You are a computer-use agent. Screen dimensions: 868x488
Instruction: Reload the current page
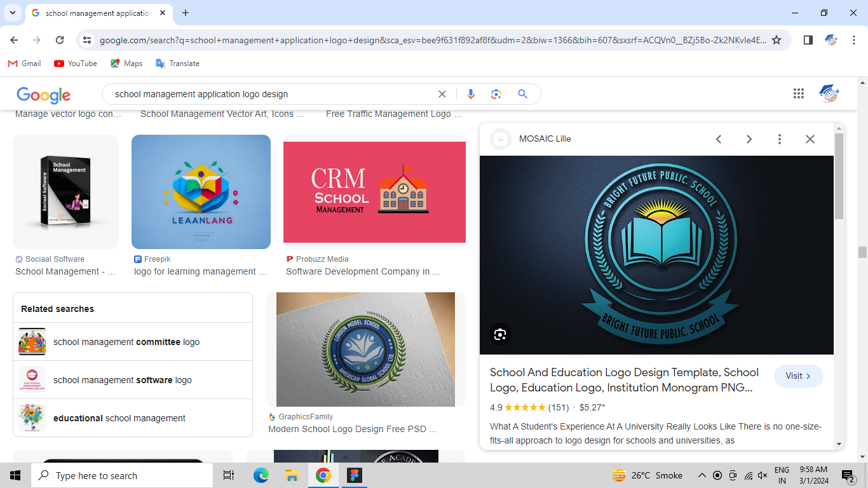(x=60, y=40)
